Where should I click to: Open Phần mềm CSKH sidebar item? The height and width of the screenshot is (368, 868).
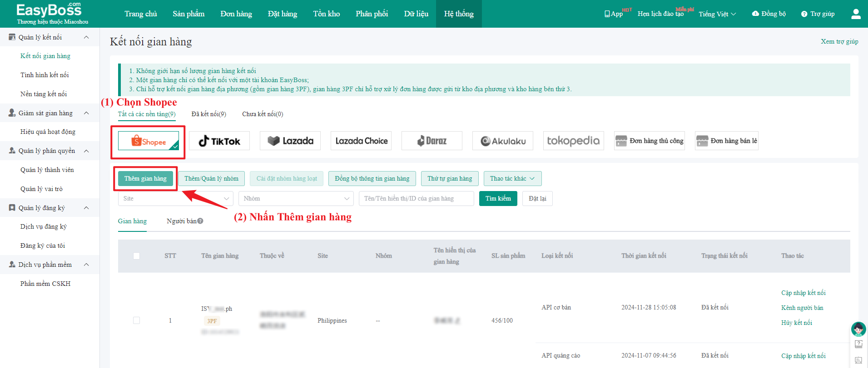tap(45, 284)
